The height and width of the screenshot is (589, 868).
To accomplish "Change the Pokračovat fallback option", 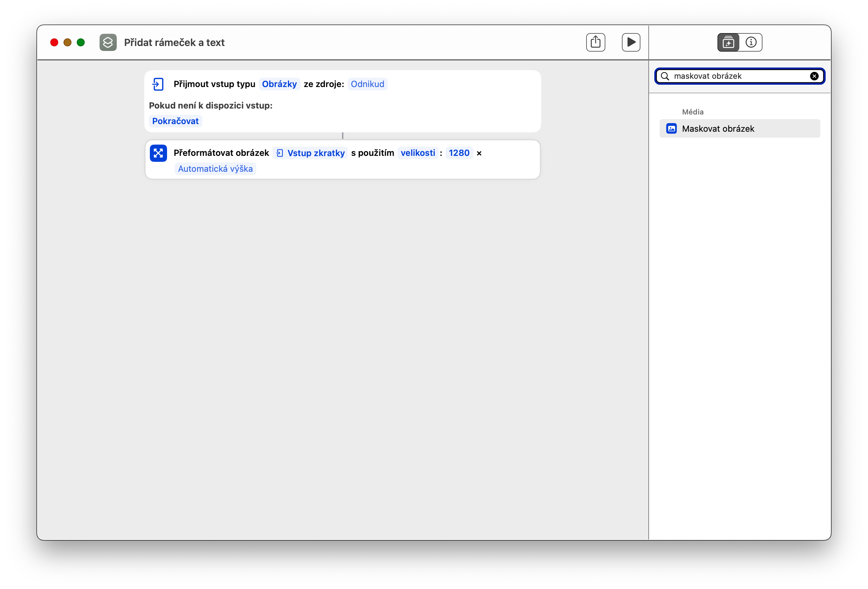I will (x=175, y=121).
